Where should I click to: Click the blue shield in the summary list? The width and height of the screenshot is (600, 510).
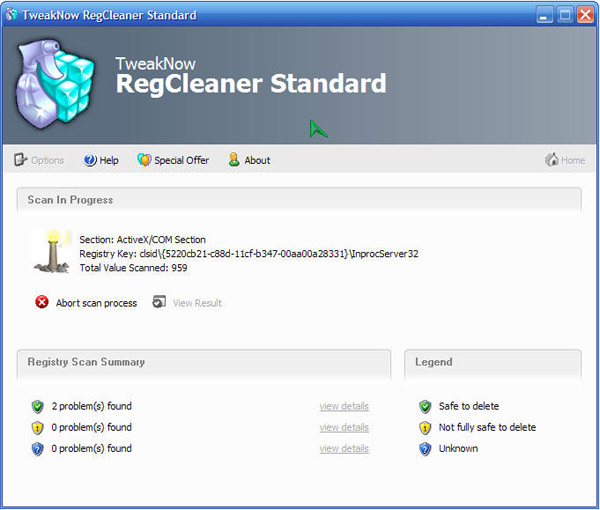pyautogui.click(x=38, y=449)
